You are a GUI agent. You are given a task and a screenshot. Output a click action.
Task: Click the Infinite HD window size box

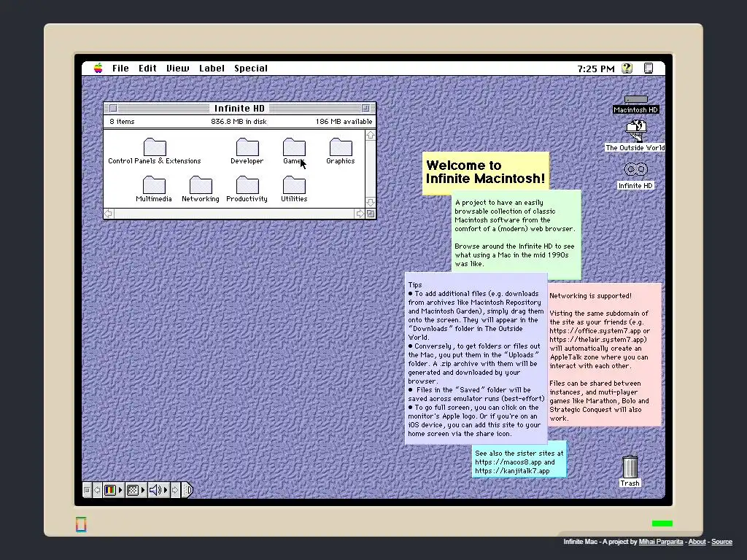371,214
